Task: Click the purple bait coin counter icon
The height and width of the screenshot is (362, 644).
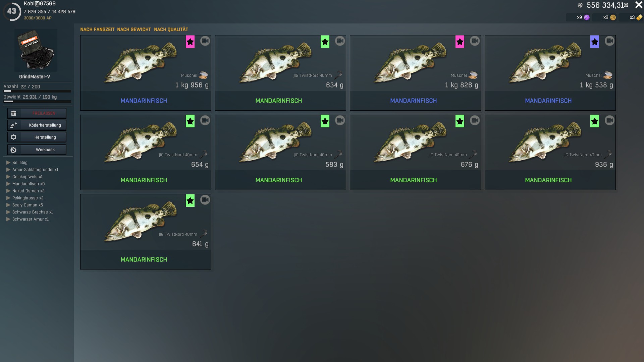Action: point(587,17)
